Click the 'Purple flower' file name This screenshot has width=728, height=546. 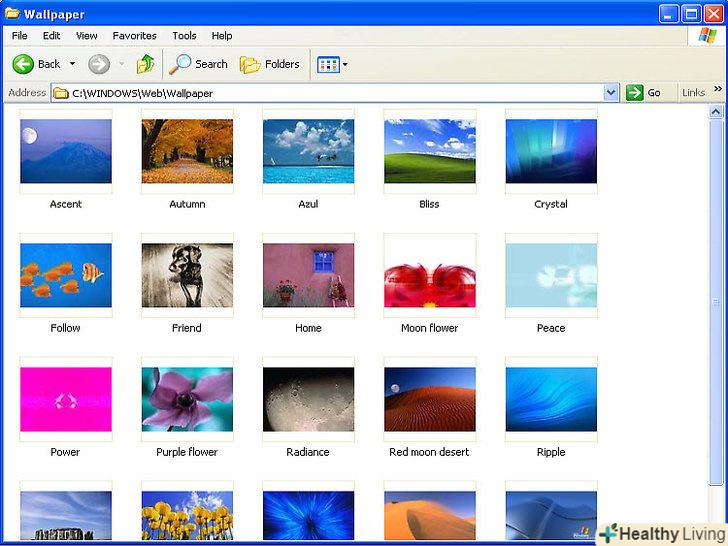click(187, 452)
